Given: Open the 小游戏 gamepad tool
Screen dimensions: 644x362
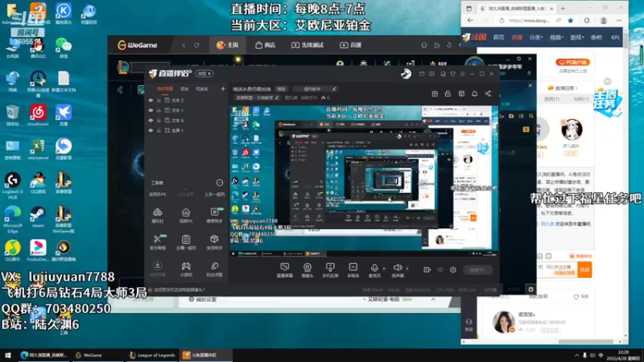Looking at the screenshot, I should tap(186, 269).
